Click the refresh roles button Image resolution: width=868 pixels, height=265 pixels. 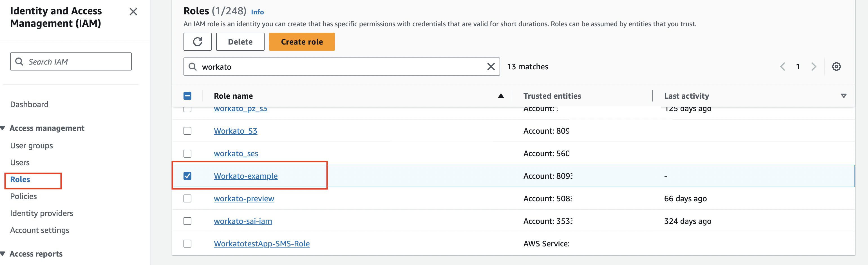(x=197, y=42)
